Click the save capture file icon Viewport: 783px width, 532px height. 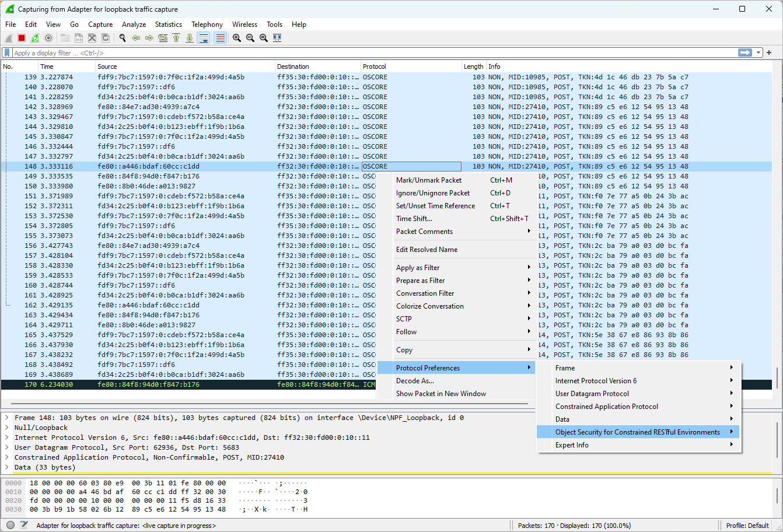[x=79, y=38]
